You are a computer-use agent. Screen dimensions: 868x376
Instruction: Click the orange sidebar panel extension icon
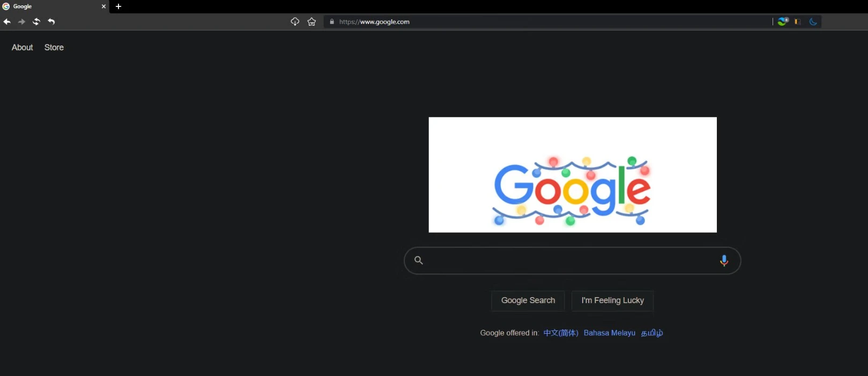pyautogui.click(x=798, y=21)
